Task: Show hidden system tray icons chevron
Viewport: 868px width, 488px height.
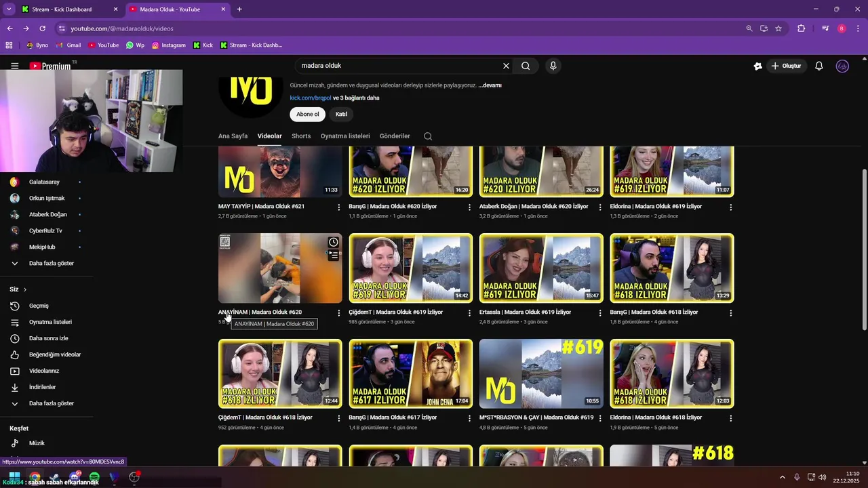Action: click(x=782, y=477)
